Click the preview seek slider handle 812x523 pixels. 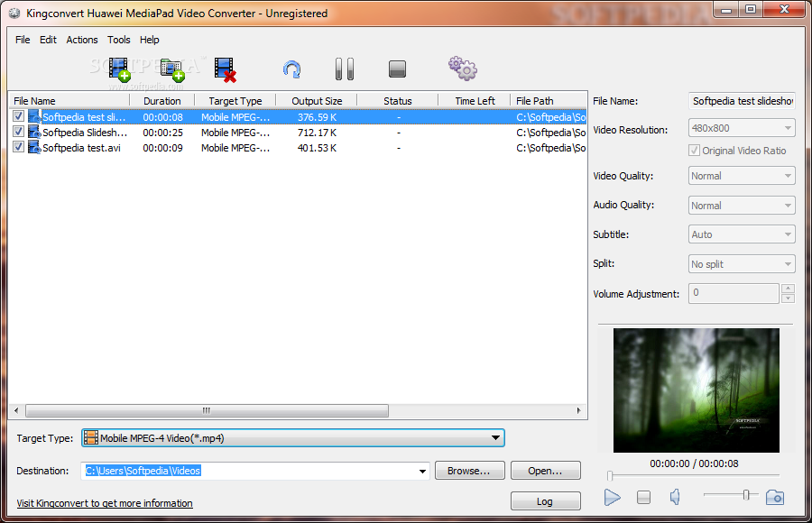click(610, 475)
